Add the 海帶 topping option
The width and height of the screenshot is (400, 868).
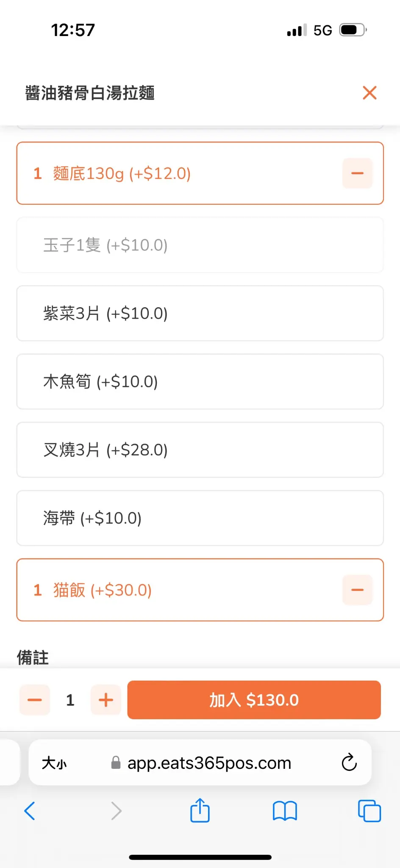200,518
